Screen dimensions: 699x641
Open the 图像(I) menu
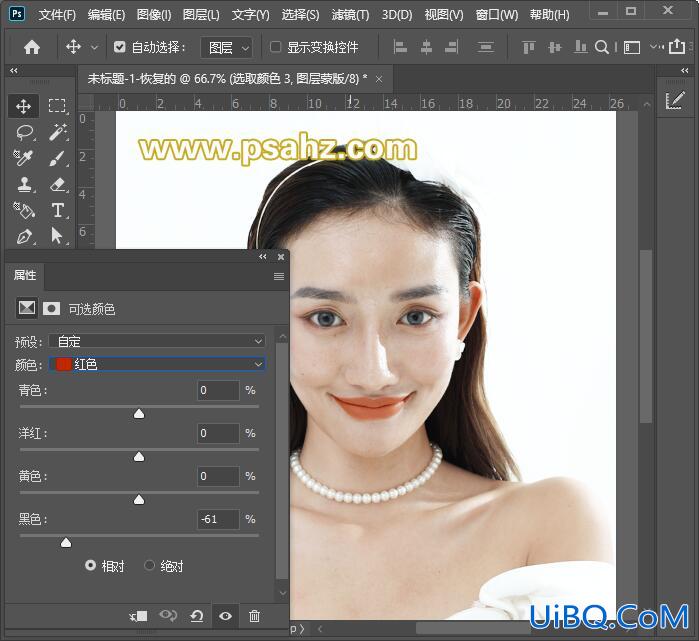click(154, 15)
